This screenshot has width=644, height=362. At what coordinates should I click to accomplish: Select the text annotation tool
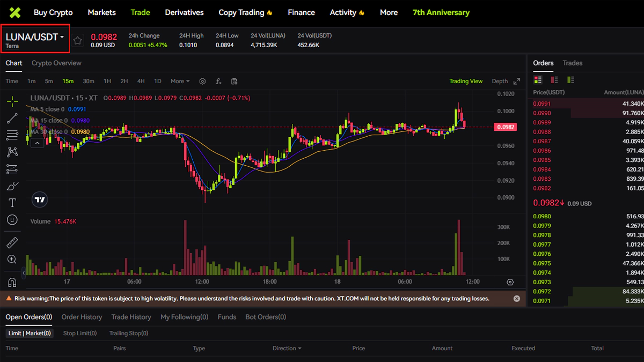pyautogui.click(x=12, y=203)
